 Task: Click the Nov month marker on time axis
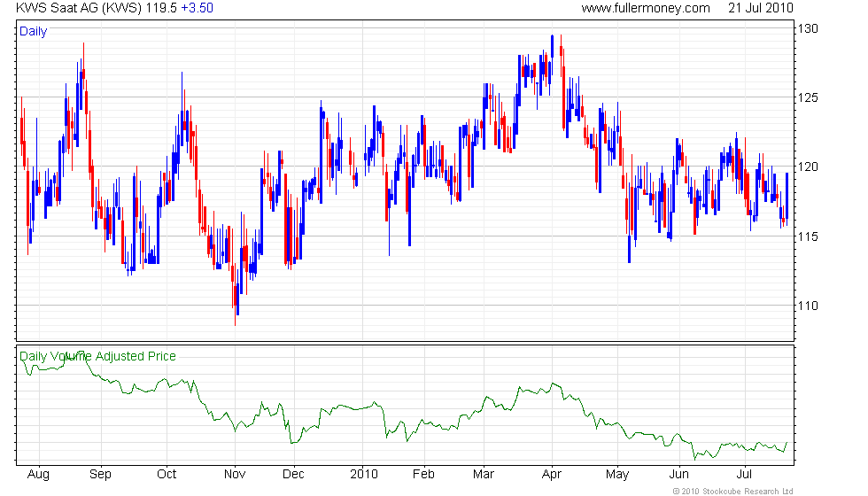point(234,475)
